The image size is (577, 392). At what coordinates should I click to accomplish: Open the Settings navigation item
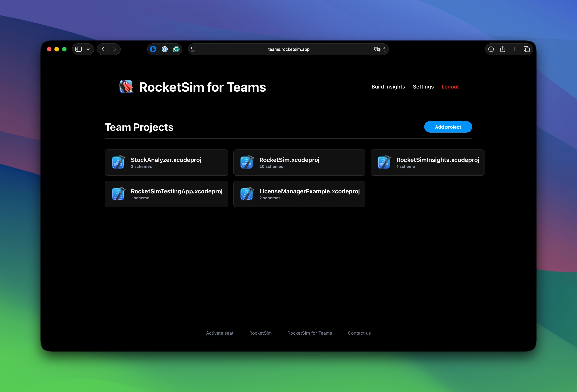tap(423, 87)
